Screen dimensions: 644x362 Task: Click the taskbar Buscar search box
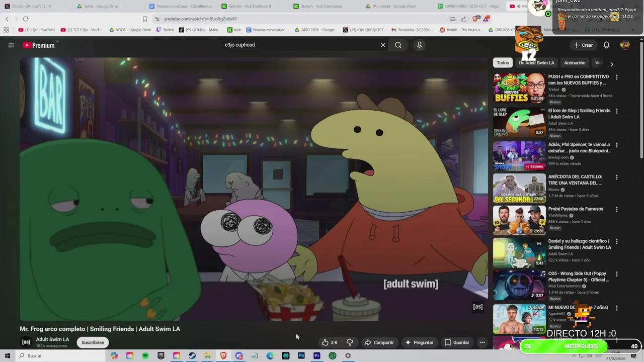60,355
